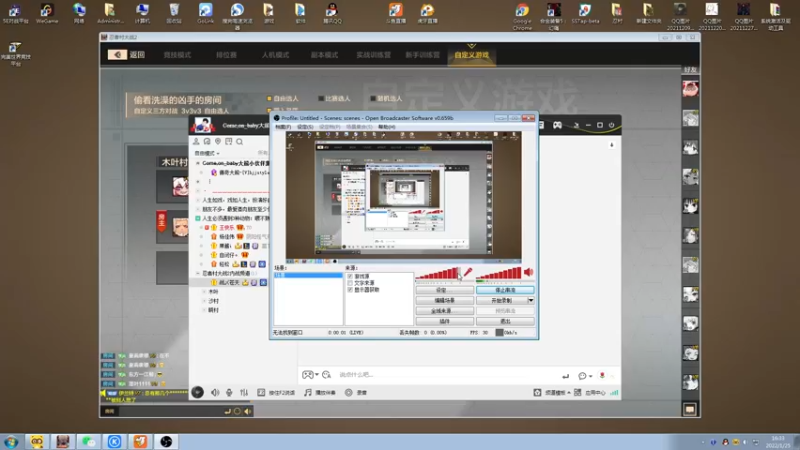Click the Windows Start button
The image size is (800, 450).
point(11,441)
